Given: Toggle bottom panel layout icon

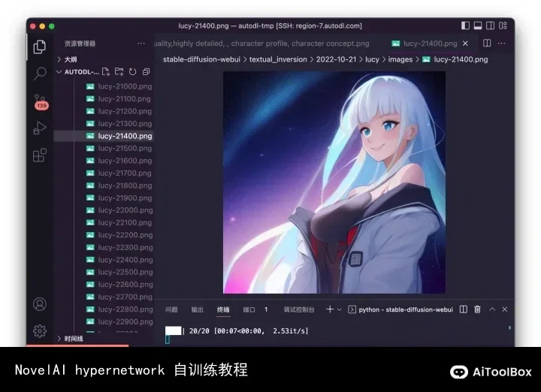Looking at the screenshot, I should click(x=478, y=26).
